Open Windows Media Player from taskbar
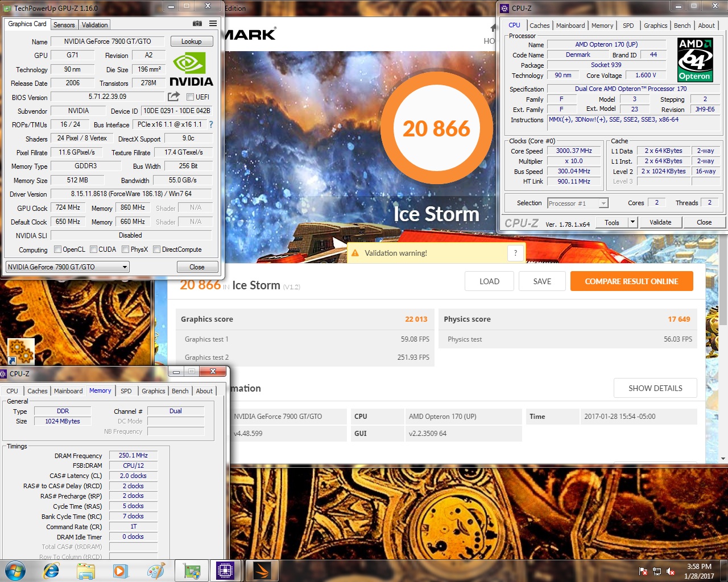This screenshot has width=728, height=582. coord(121,571)
